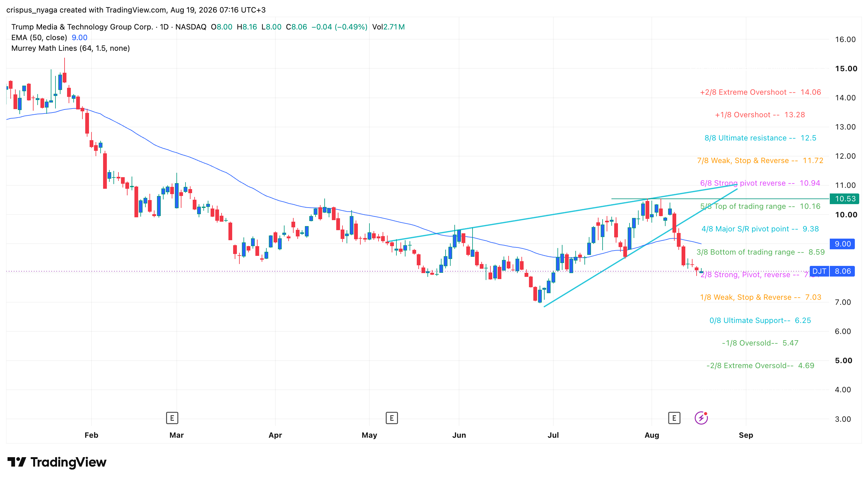Screen dimensions: 868x481
Task: Click the Feb label on time axis
Action: [x=91, y=435]
